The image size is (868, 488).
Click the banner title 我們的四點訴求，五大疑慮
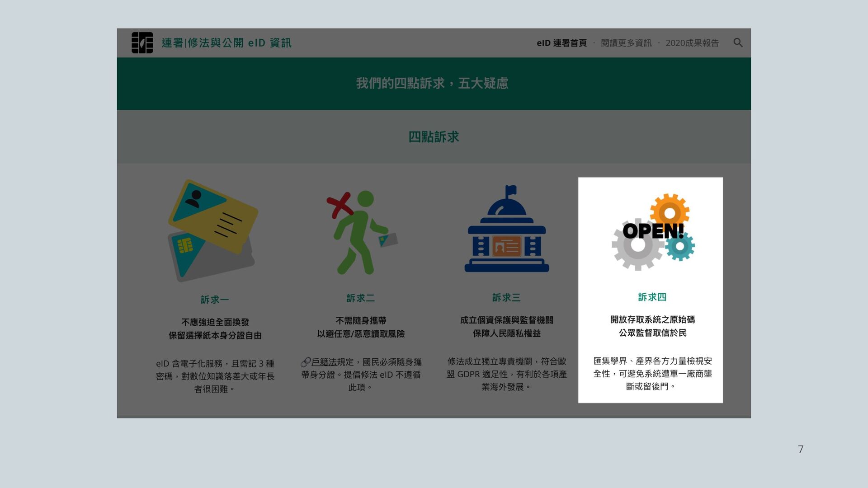pyautogui.click(x=432, y=84)
